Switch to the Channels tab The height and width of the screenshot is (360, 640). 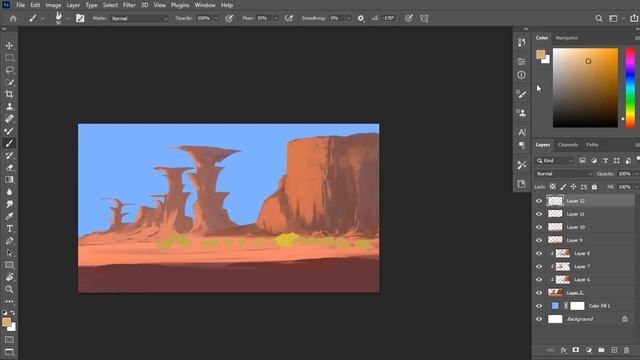tap(568, 145)
